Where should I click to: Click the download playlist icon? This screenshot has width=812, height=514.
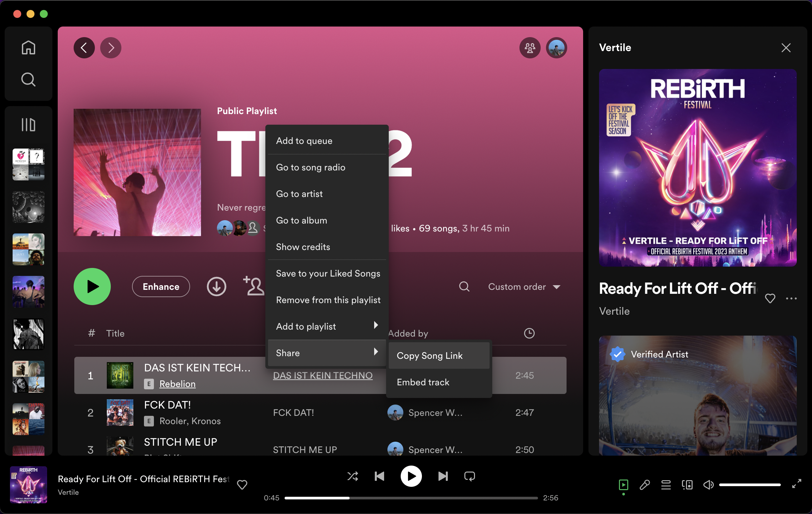216,287
